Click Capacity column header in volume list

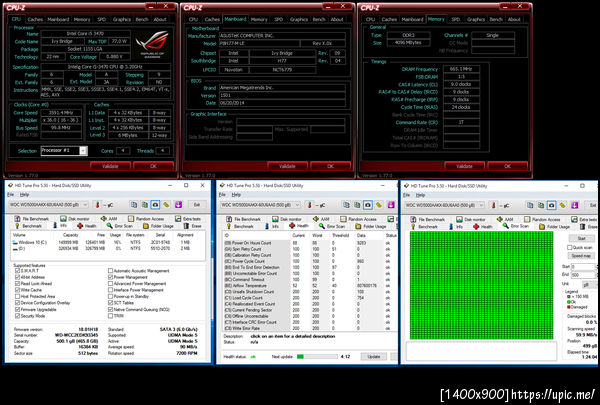coord(70,235)
